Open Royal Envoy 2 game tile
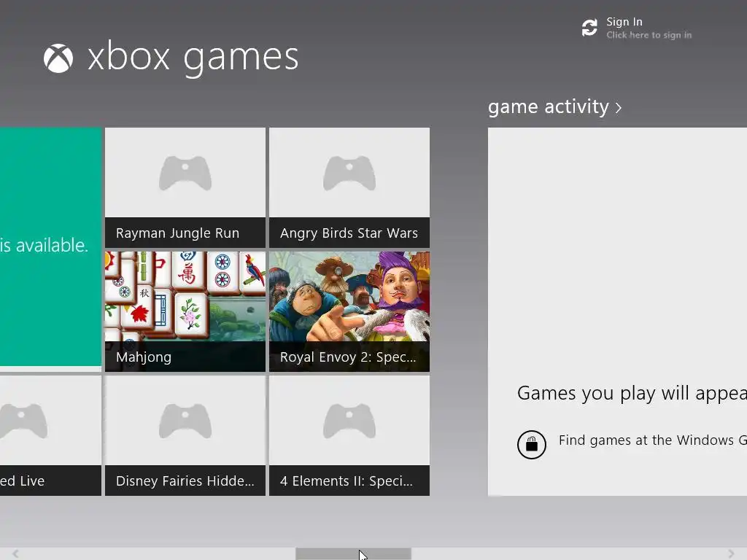 pyautogui.click(x=349, y=311)
